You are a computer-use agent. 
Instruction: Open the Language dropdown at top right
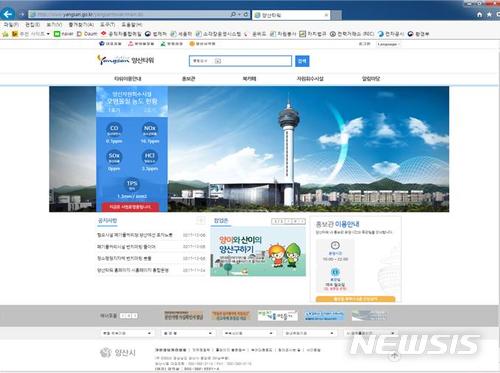[388, 44]
